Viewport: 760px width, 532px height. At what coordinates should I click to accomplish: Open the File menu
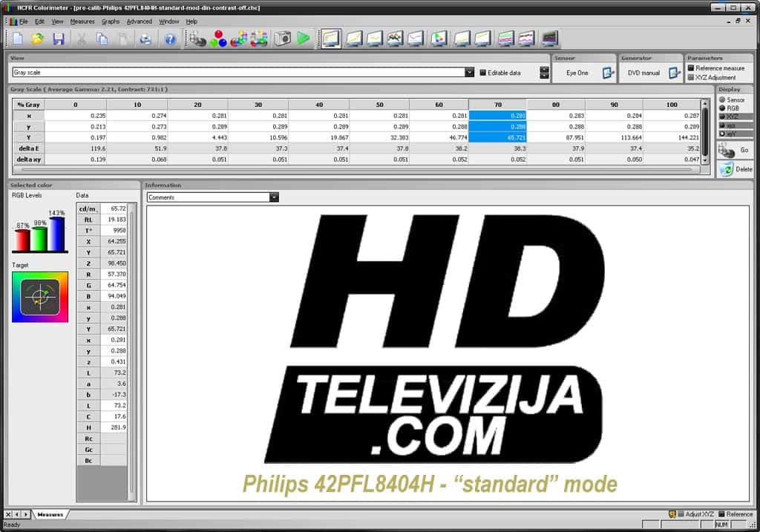[x=24, y=22]
